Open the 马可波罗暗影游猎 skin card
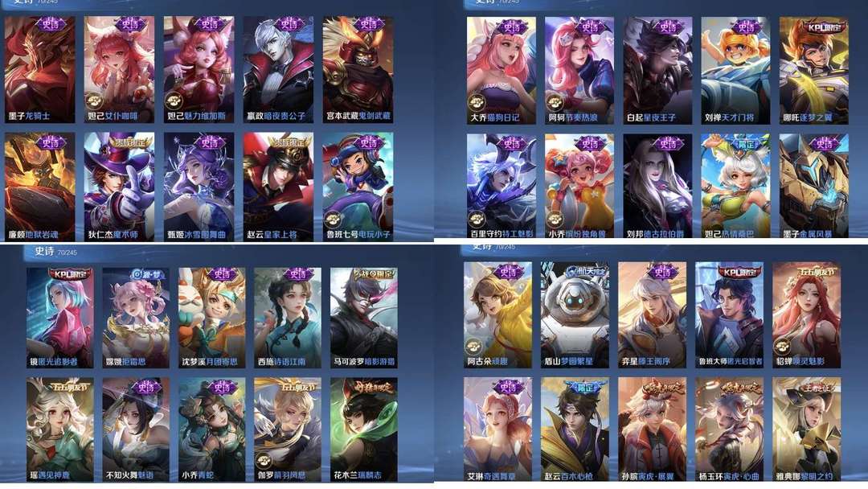 coord(364,318)
